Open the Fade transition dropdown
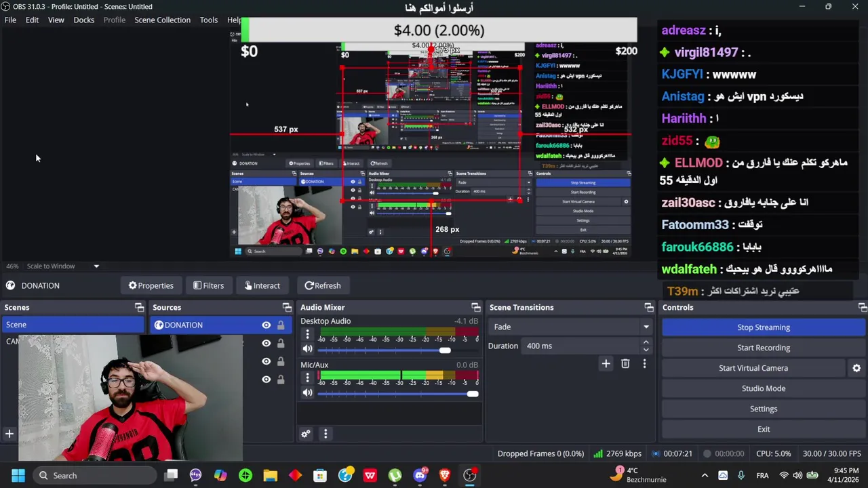The image size is (868, 488). point(570,327)
